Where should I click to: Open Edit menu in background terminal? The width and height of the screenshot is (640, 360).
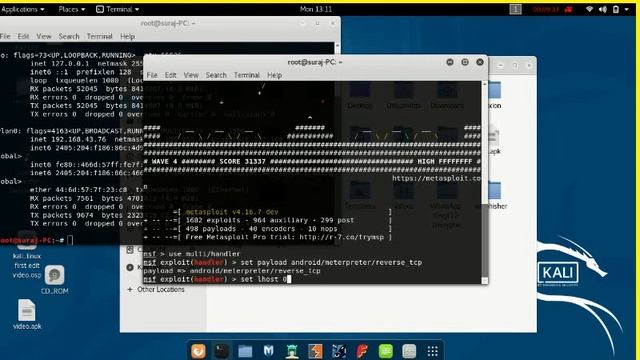[23, 36]
